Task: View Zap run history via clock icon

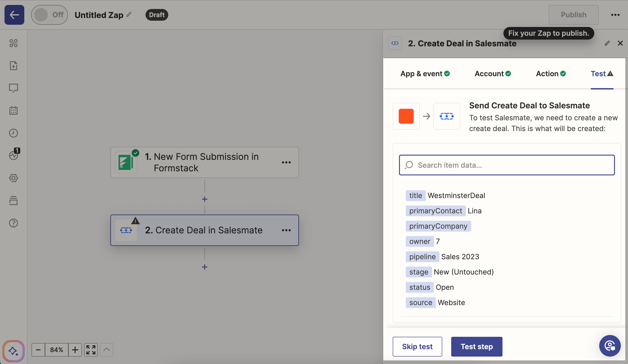Action: pos(13,133)
